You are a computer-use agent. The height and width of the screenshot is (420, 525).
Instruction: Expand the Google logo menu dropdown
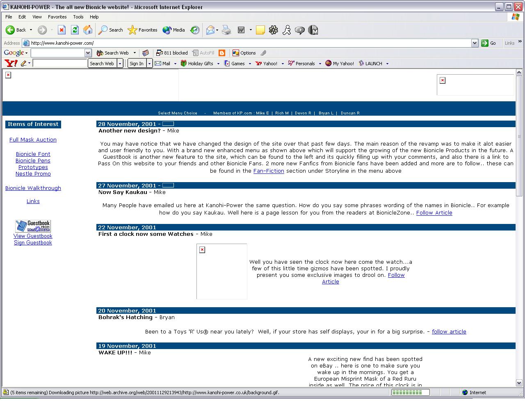point(26,53)
